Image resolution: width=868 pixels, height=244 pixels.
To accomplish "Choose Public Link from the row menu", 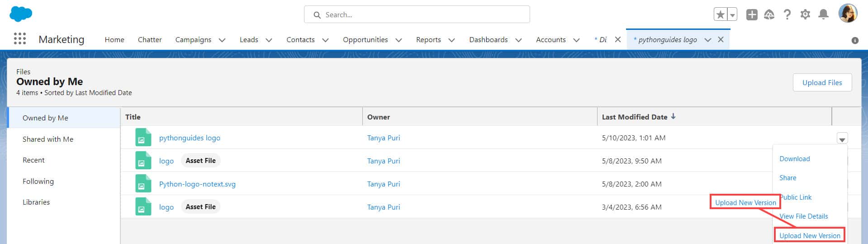I will (x=796, y=197).
